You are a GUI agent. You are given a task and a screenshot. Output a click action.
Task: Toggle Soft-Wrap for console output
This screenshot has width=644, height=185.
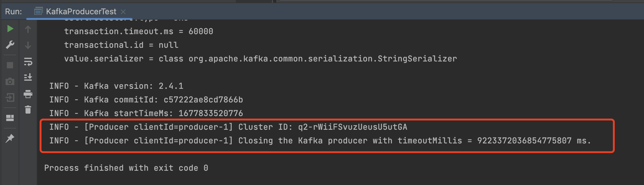28,62
